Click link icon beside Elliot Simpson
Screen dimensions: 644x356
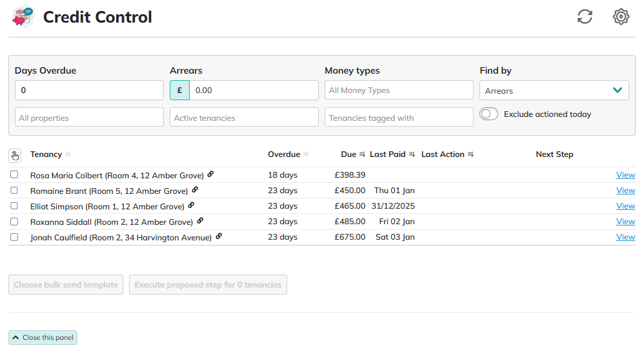click(x=191, y=205)
